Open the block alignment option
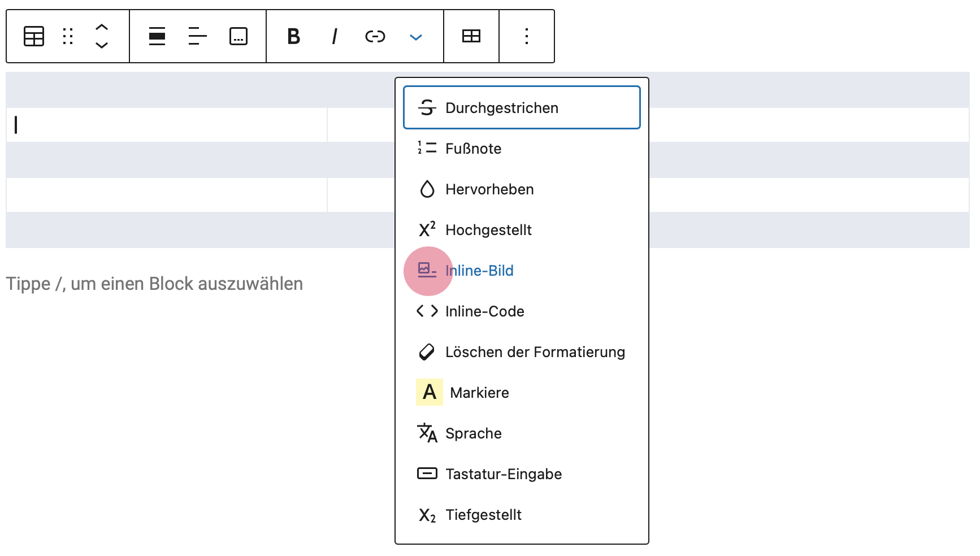980x556 pixels. 157,37
